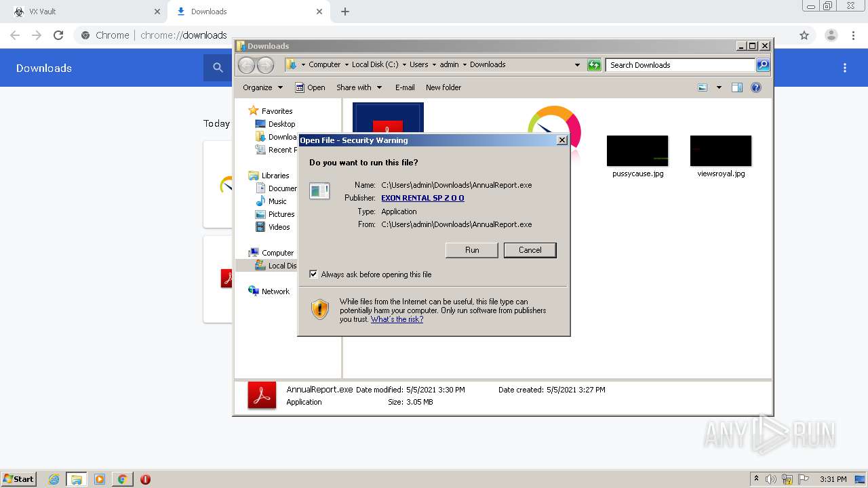The width and height of the screenshot is (868, 488).
Task: Click the magnifier icon in Explorer search
Action: click(x=763, y=65)
